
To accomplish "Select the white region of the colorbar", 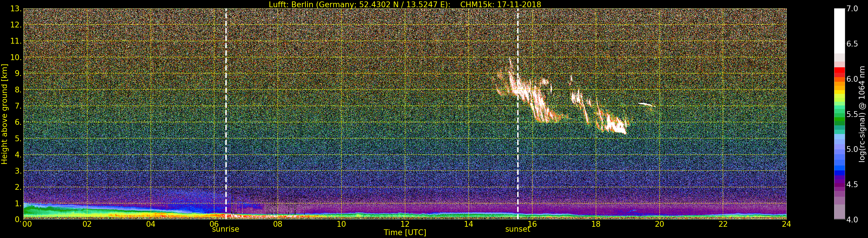I will [839, 30].
